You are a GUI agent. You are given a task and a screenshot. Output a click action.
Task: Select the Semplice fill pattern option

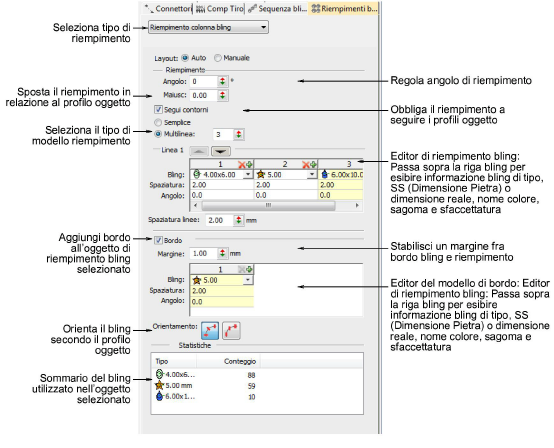point(158,123)
